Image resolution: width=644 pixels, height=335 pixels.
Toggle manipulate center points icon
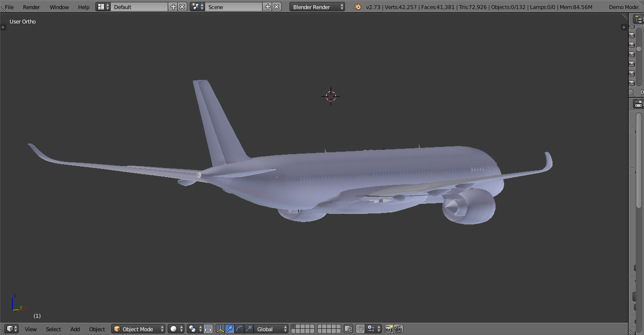(208, 329)
